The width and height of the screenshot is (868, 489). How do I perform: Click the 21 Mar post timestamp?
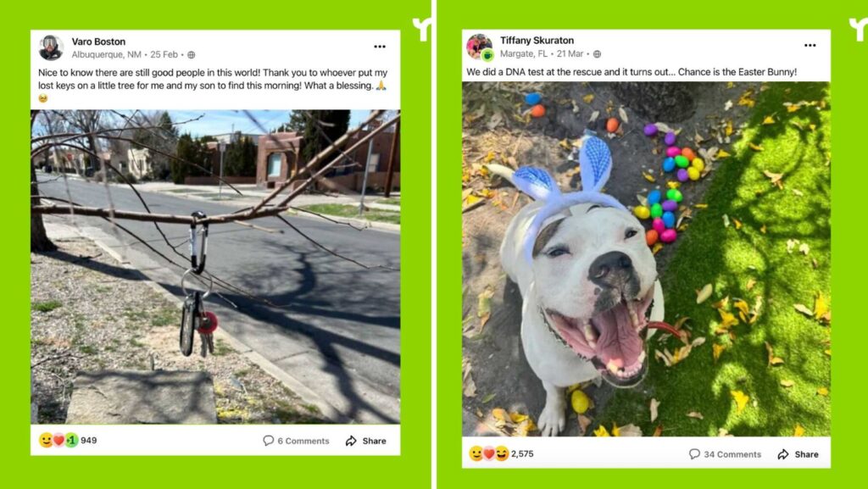coord(570,53)
